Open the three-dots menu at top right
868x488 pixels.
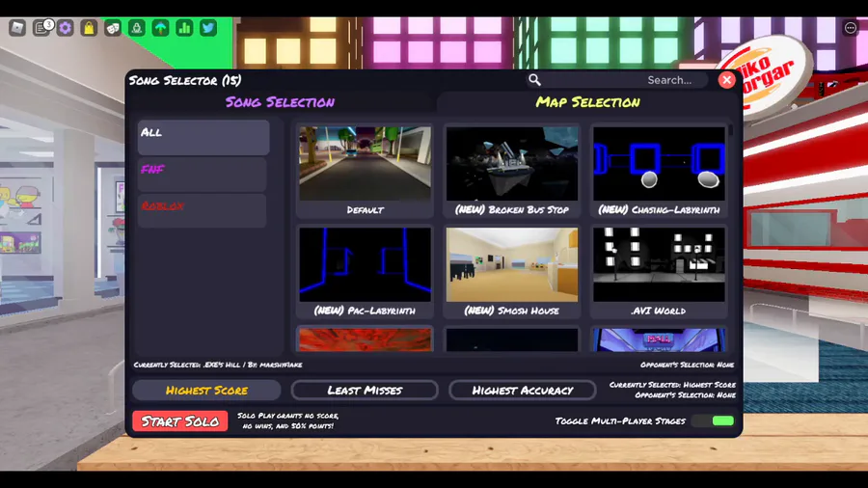pos(851,28)
